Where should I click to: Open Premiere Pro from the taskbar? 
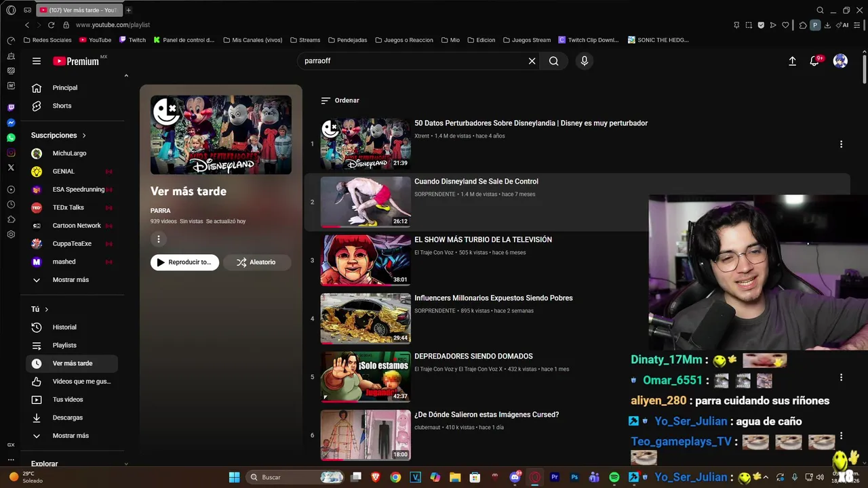pyautogui.click(x=555, y=477)
